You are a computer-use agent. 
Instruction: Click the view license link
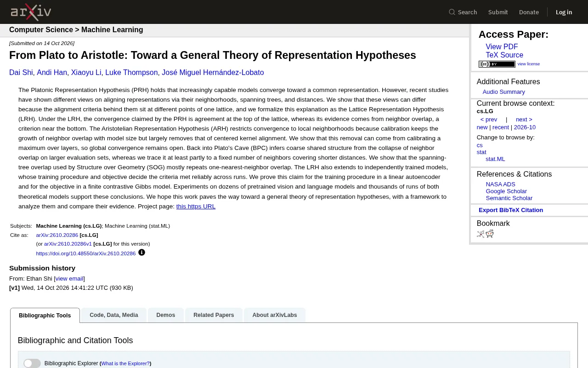tap(529, 64)
